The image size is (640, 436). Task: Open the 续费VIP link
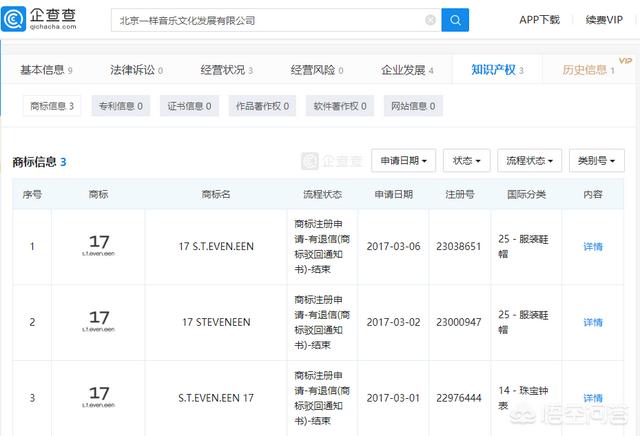[x=604, y=20]
